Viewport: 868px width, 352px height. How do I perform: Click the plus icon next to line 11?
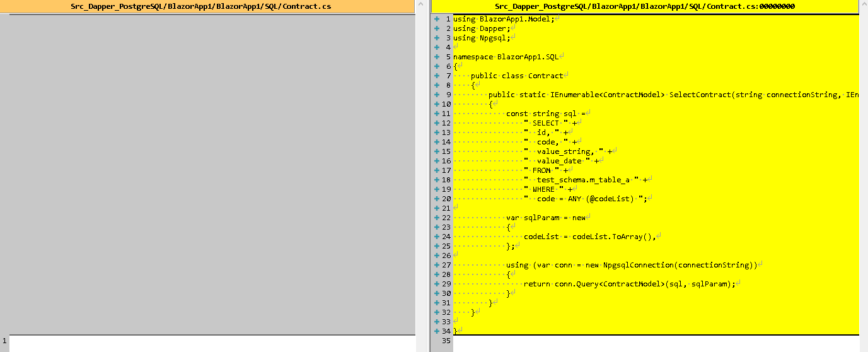tap(436, 114)
